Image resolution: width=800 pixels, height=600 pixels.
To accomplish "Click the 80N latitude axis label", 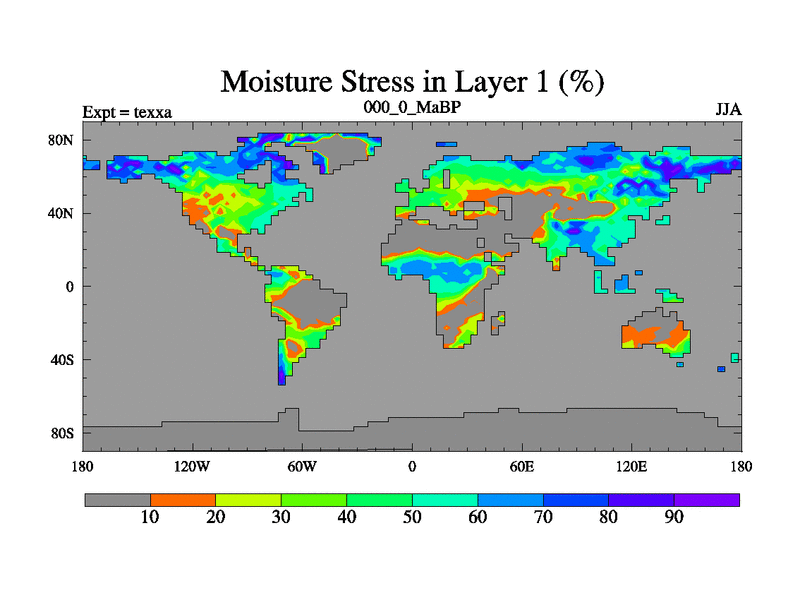I will click(63, 140).
